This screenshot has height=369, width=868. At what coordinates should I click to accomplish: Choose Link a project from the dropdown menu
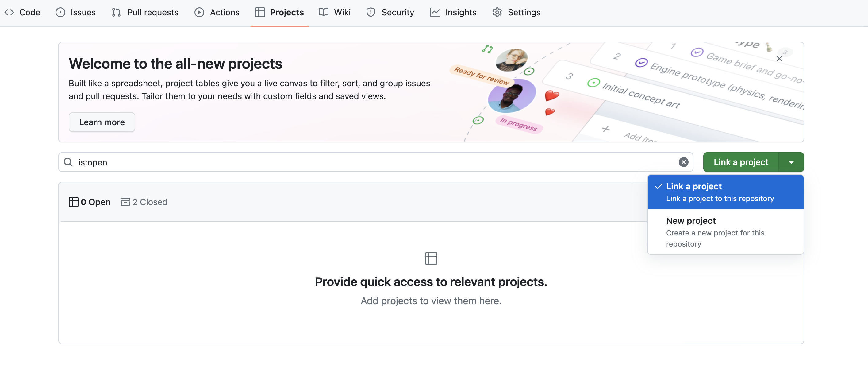693,192
